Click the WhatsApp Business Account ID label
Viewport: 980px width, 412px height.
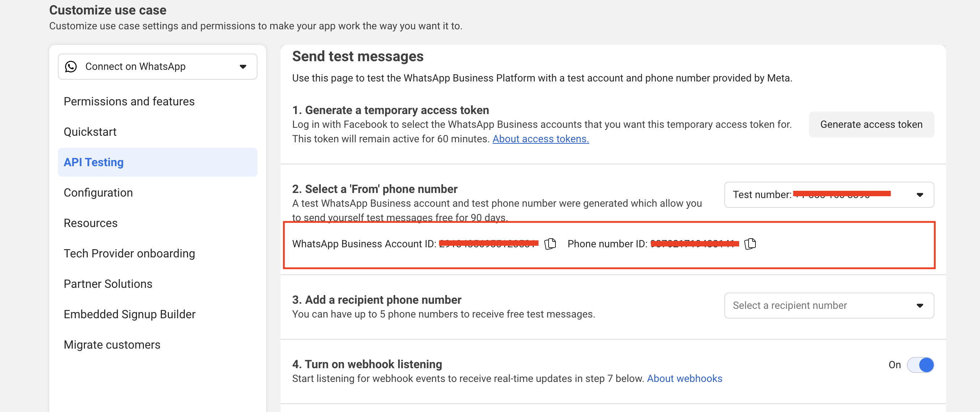[x=364, y=244]
